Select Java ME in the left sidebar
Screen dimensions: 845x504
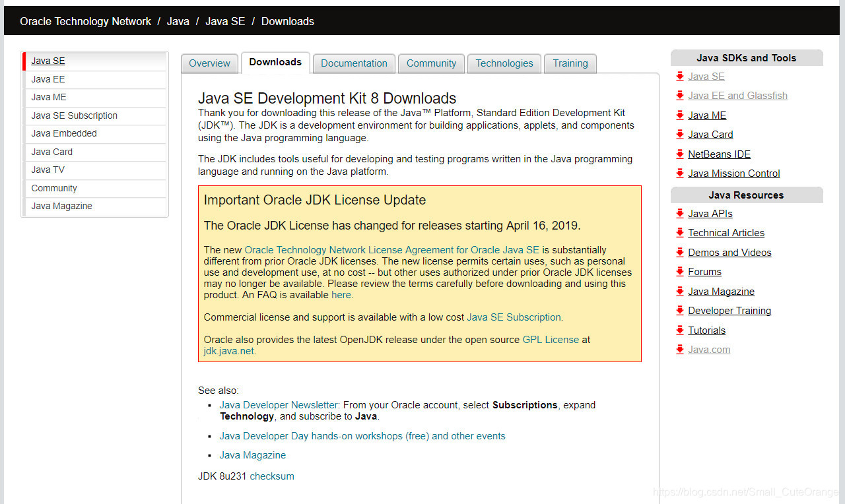tap(94, 97)
